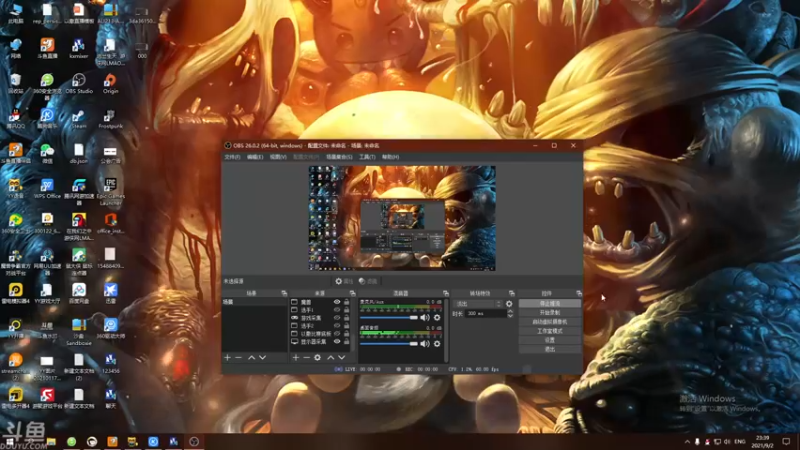
Task: Open the 编辑(E) menu
Action: [x=255, y=157]
